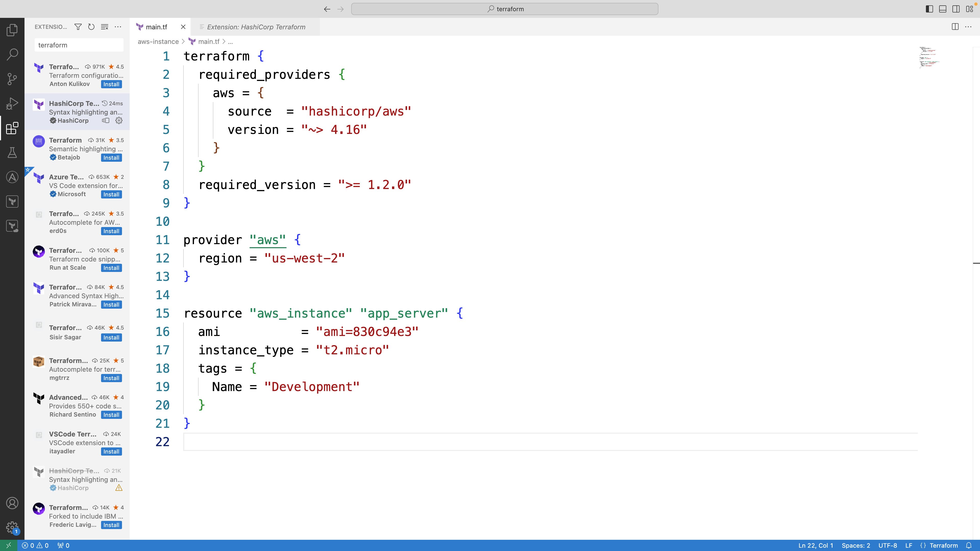Close the main.tf tab

coord(183,27)
